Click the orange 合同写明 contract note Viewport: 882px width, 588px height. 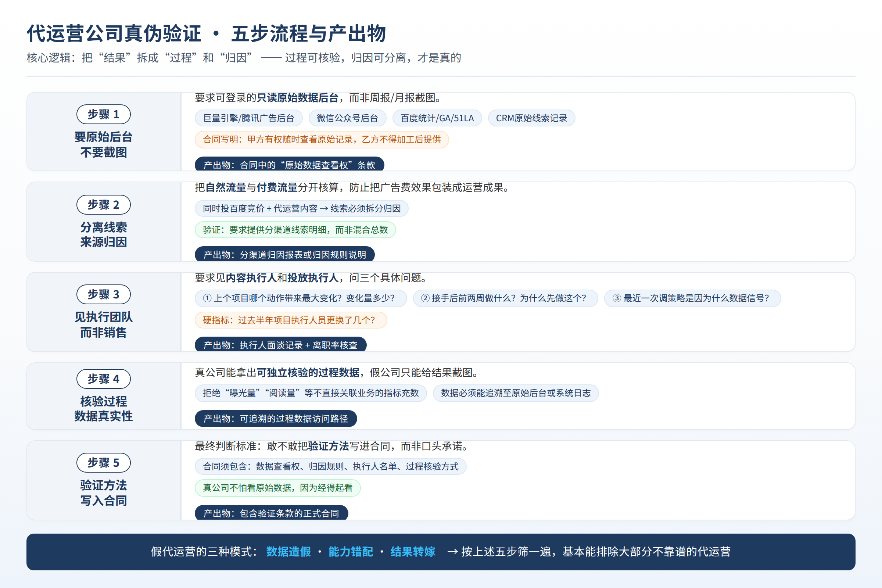point(322,140)
